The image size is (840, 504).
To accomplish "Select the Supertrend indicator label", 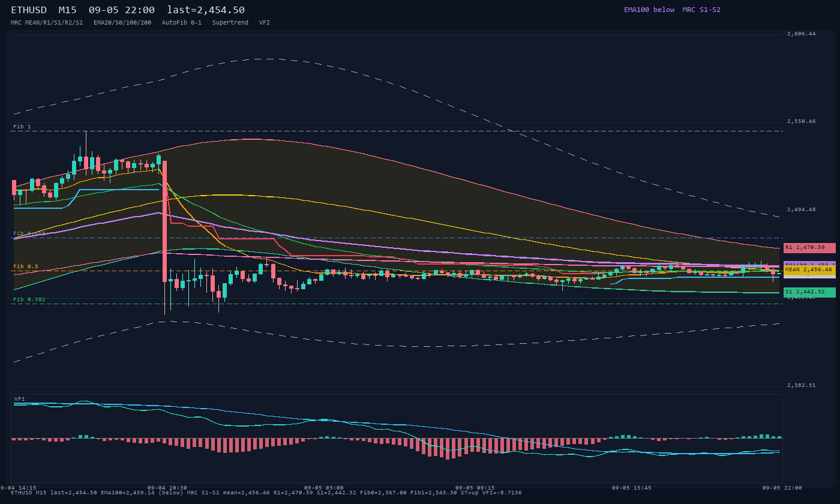I will pyautogui.click(x=230, y=23).
